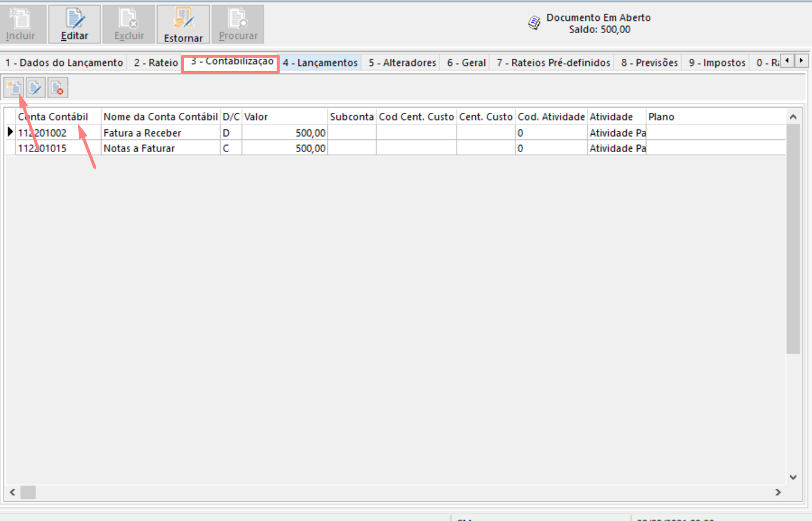
Task: Click the Valor column header
Action: point(285,117)
